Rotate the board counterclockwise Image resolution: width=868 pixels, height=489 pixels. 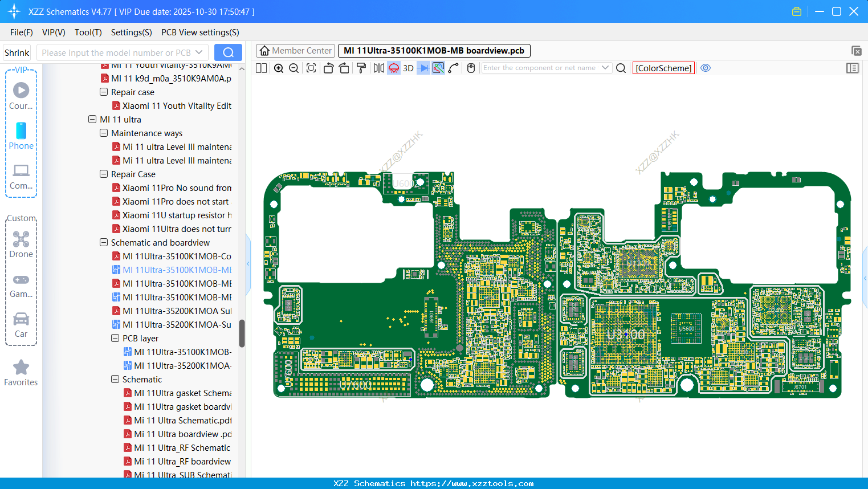tap(328, 68)
